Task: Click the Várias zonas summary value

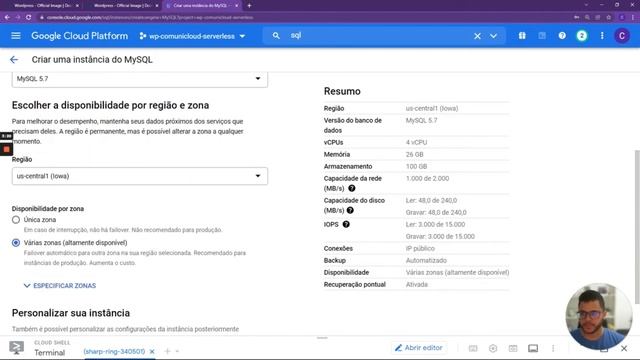Action: pyautogui.click(x=457, y=273)
